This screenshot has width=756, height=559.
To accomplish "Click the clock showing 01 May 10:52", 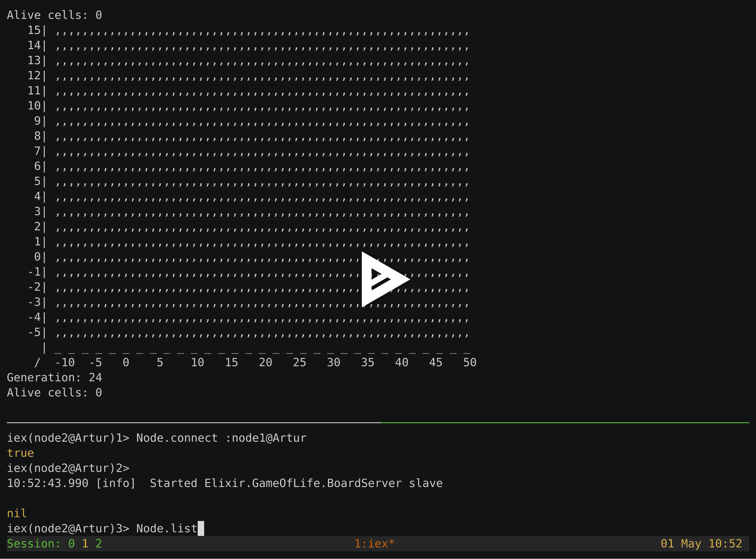I will click(701, 544).
